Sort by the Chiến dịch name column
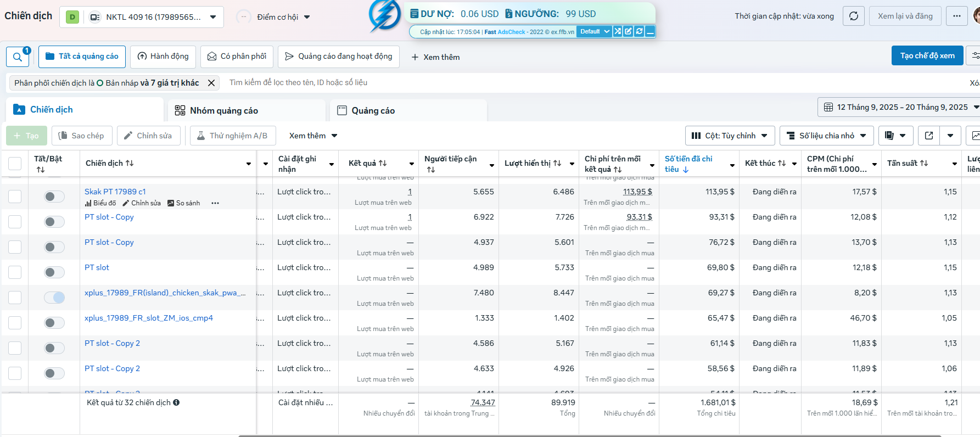 (130, 163)
